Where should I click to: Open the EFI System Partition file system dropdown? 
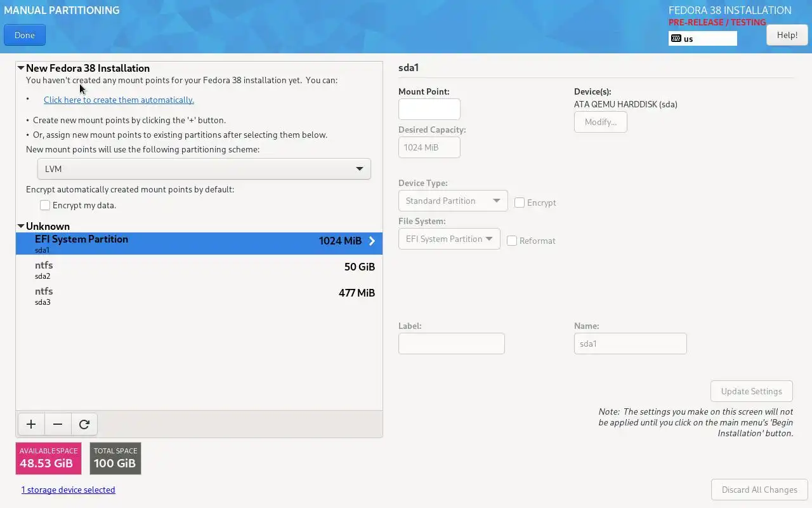pyautogui.click(x=449, y=239)
